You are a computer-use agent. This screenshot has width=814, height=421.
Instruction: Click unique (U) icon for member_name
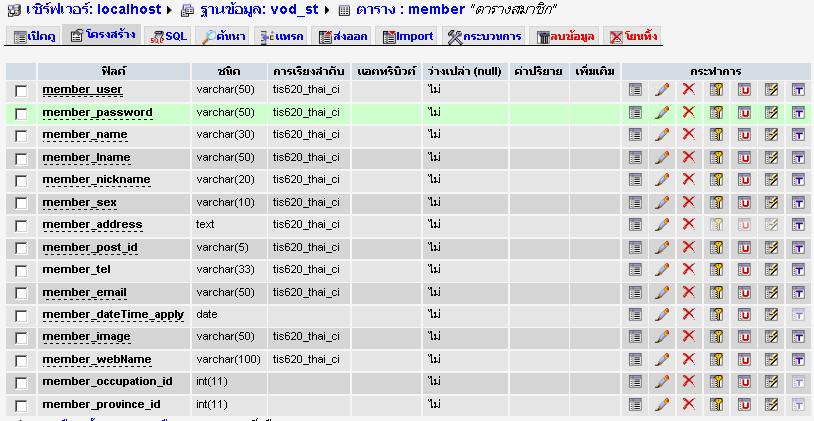[744, 135]
